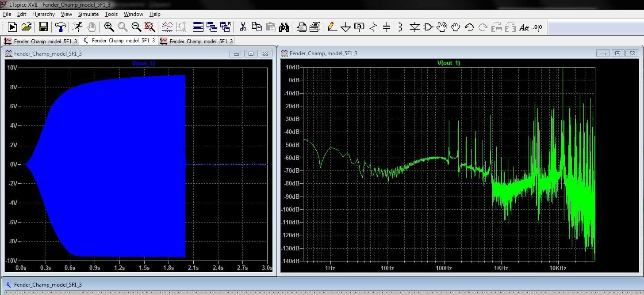The height and width of the screenshot is (295, 644).
Task: Switch to the third Fender_Champ plot tab
Action: click(196, 41)
